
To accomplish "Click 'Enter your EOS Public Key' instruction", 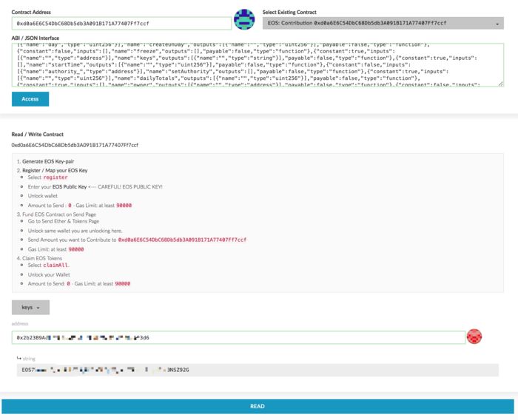I will (x=57, y=187).
